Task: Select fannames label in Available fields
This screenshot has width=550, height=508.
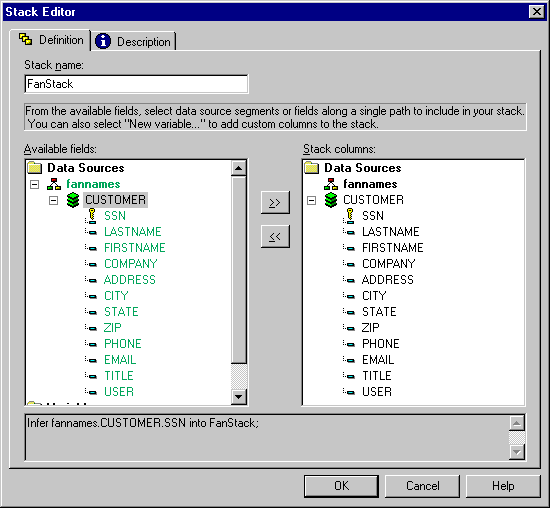Action: (93, 184)
